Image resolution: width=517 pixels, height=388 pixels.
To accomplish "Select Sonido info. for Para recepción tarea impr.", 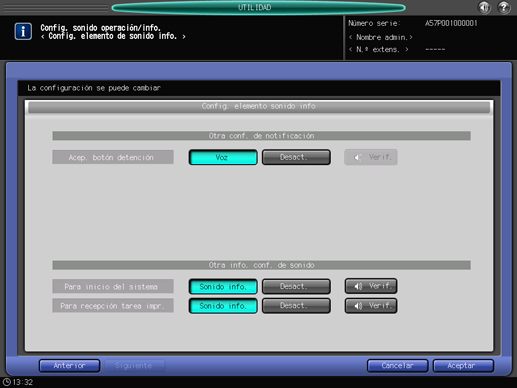I will [x=223, y=306].
